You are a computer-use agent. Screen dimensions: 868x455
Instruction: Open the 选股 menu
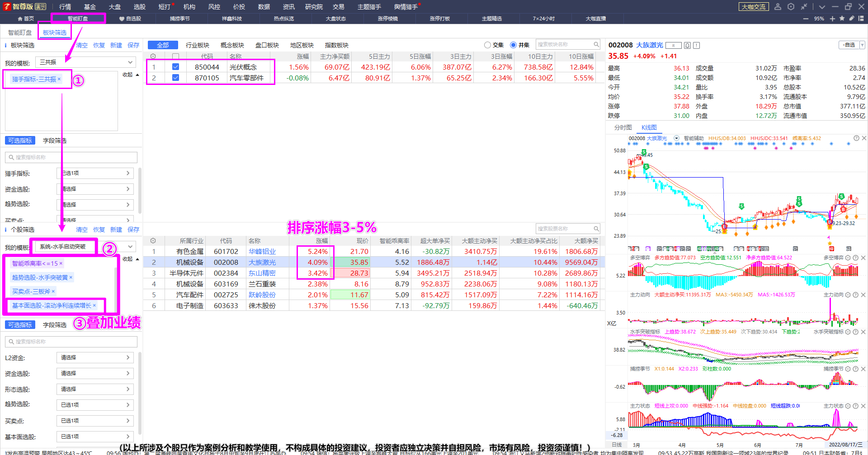coord(140,7)
